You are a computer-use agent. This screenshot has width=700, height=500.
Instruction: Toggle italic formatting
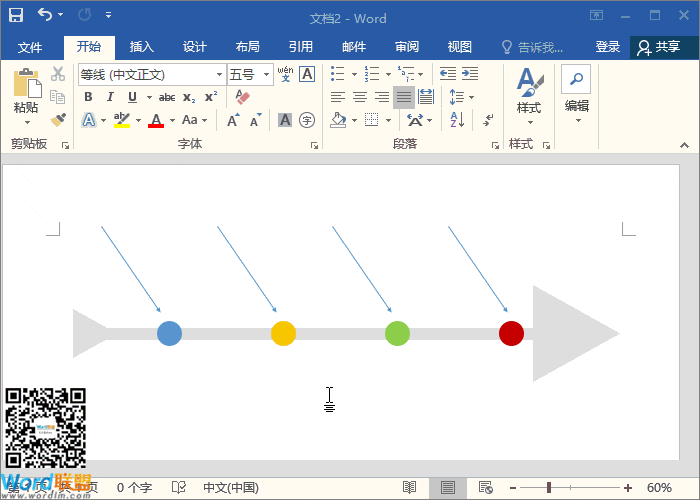(110, 97)
